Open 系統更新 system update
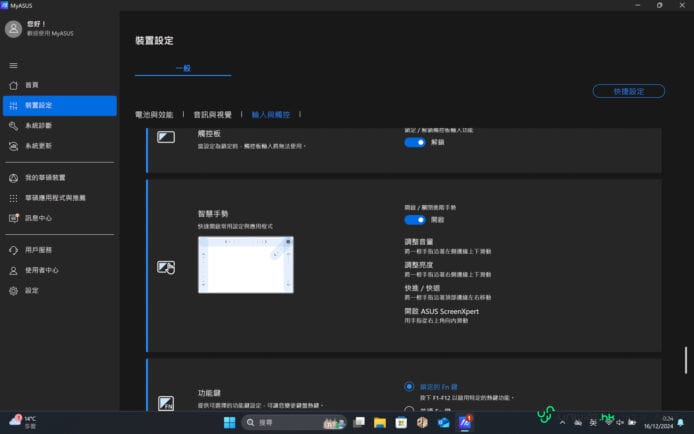Image resolution: width=694 pixels, height=434 pixels. tap(37, 146)
